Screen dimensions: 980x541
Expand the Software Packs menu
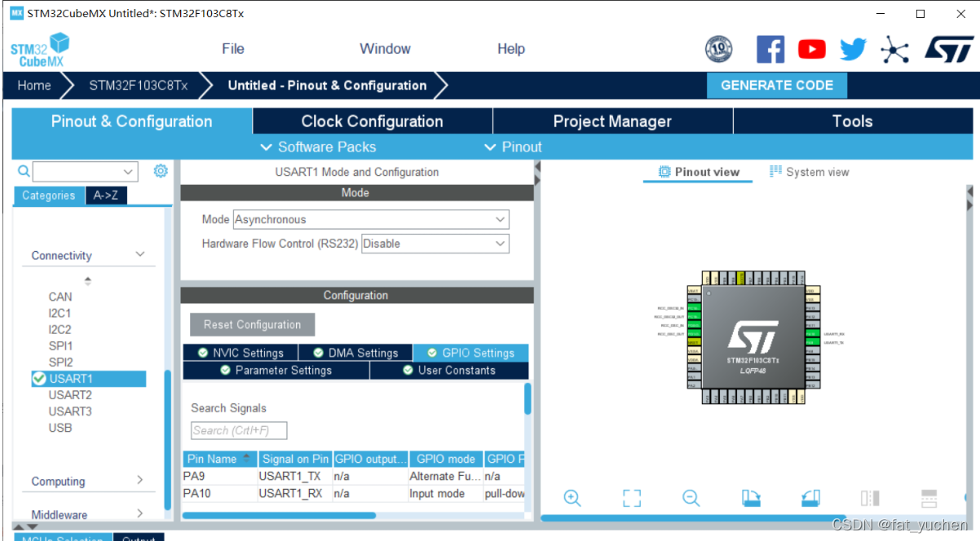coord(318,147)
